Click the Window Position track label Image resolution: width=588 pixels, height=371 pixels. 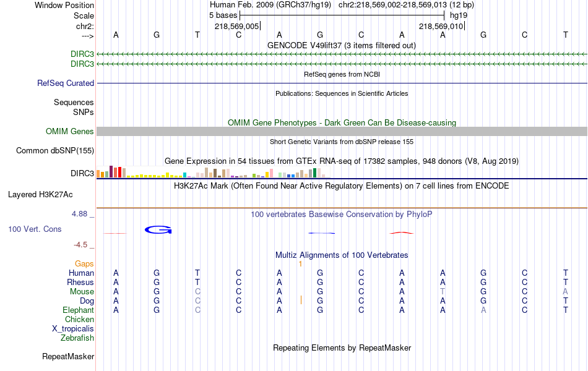tap(64, 5)
